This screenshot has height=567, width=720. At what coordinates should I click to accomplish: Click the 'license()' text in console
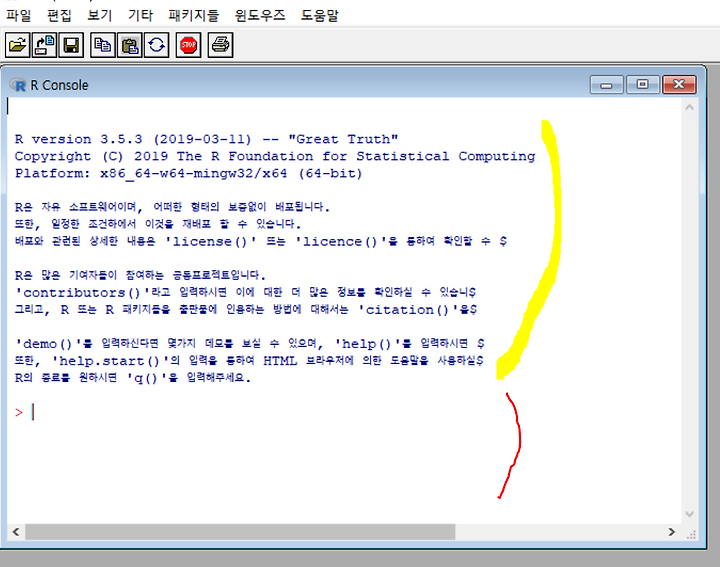(210, 241)
